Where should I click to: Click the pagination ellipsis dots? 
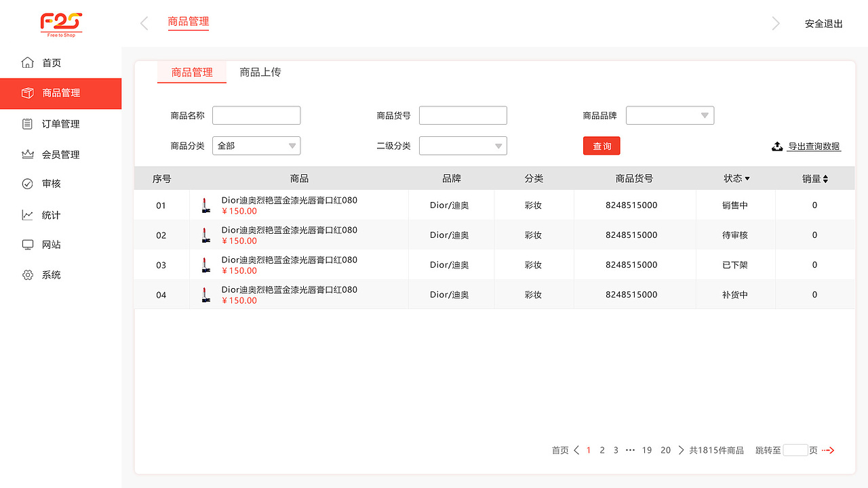pyautogui.click(x=631, y=450)
